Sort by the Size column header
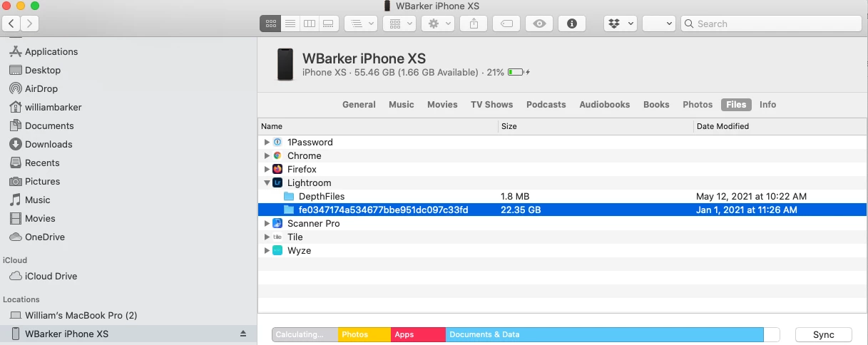 (x=596, y=126)
